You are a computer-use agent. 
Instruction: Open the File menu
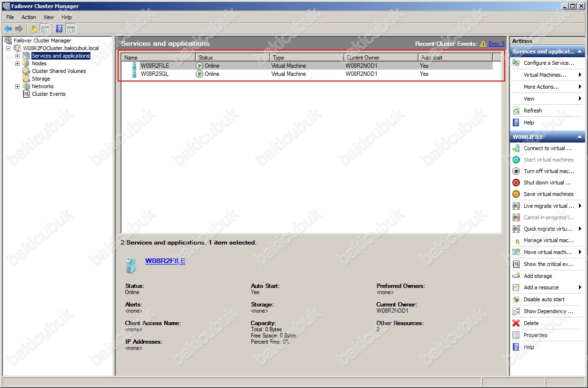(x=10, y=17)
